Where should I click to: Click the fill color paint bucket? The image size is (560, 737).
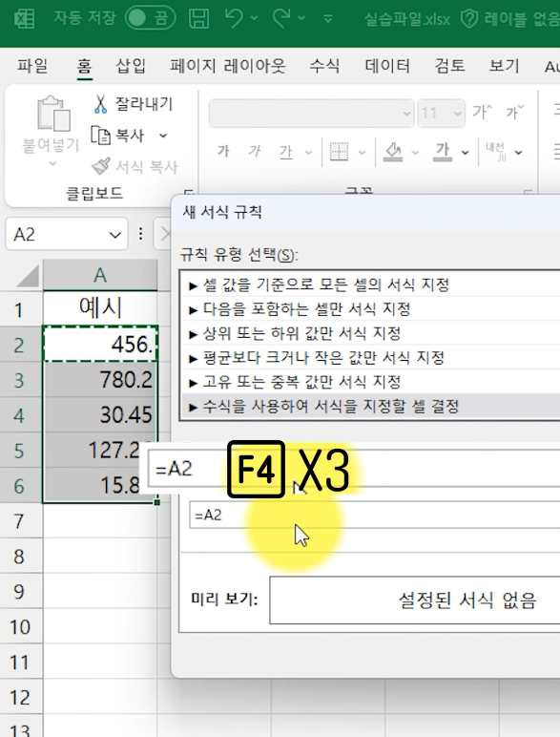point(393,152)
